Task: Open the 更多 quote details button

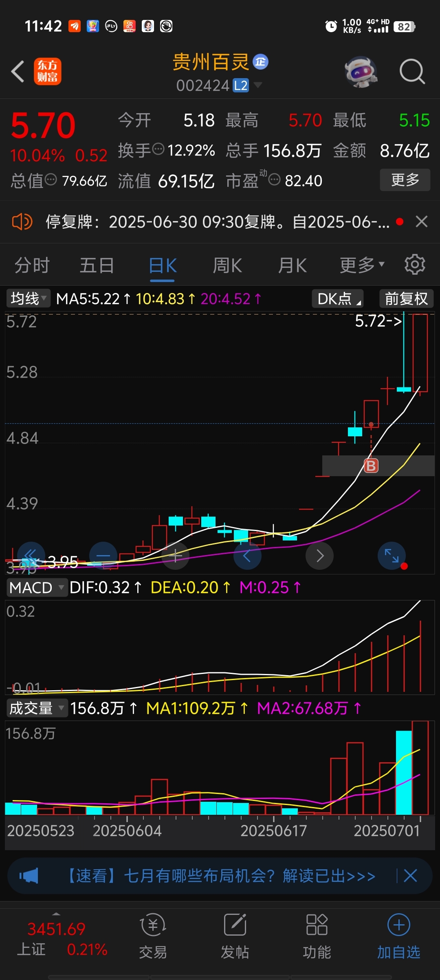Action: tap(405, 180)
